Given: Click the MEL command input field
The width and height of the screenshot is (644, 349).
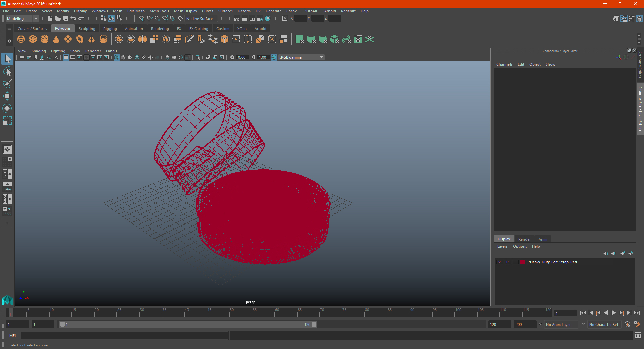Looking at the screenshot, I should (x=125, y=336).
